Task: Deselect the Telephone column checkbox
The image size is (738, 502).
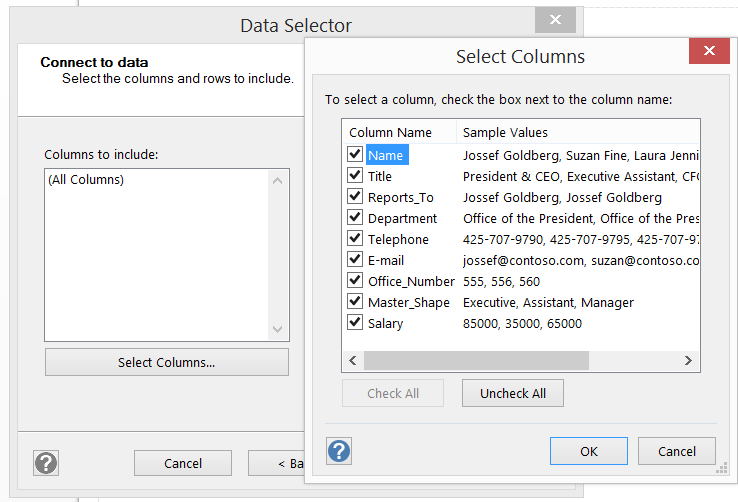Action: click(x=355, y=239)
